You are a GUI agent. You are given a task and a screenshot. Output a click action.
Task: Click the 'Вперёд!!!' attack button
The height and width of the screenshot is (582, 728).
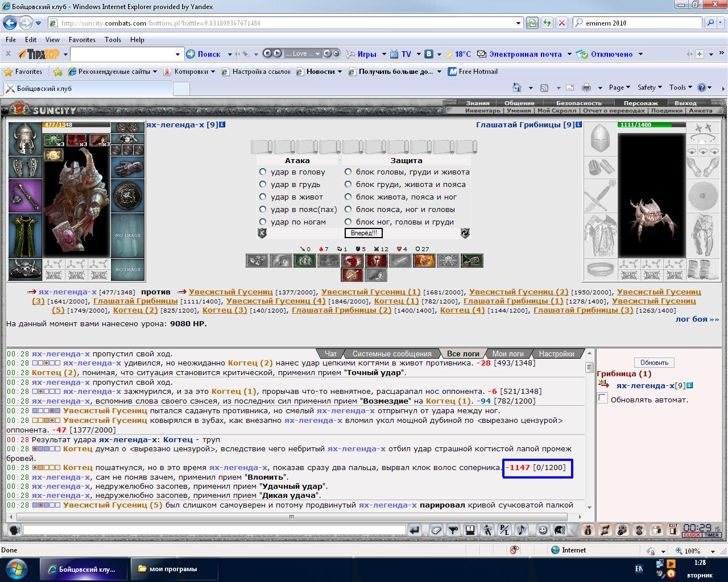(363, 233)
